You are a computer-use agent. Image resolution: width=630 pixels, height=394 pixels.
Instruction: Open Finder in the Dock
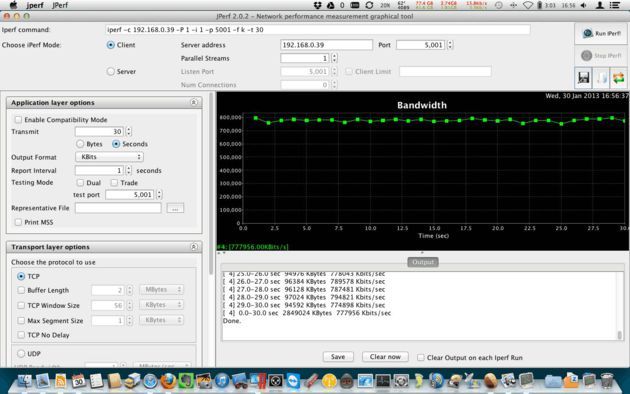tap(25, 380)
